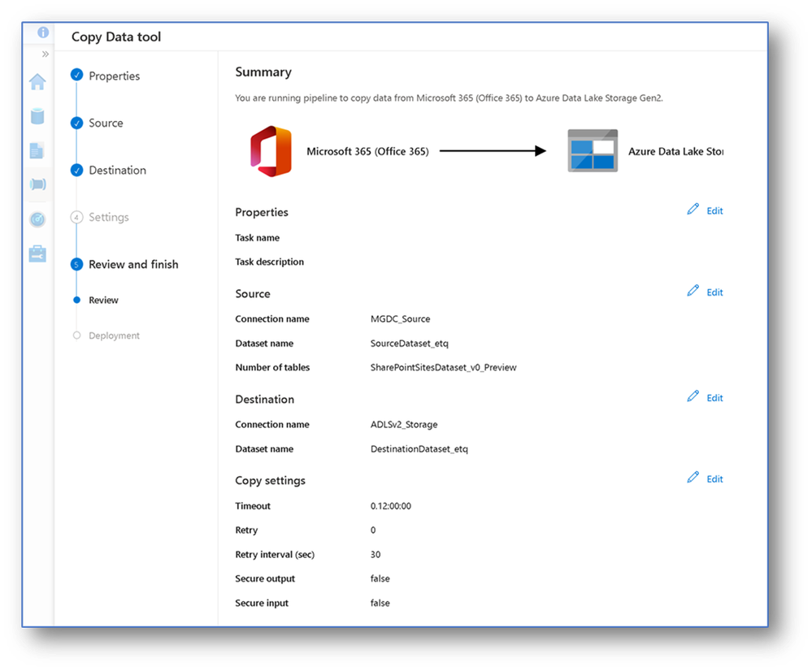
Task: Click pencil icon next to Copy settings Edit
Action: [x=693, y=478]
